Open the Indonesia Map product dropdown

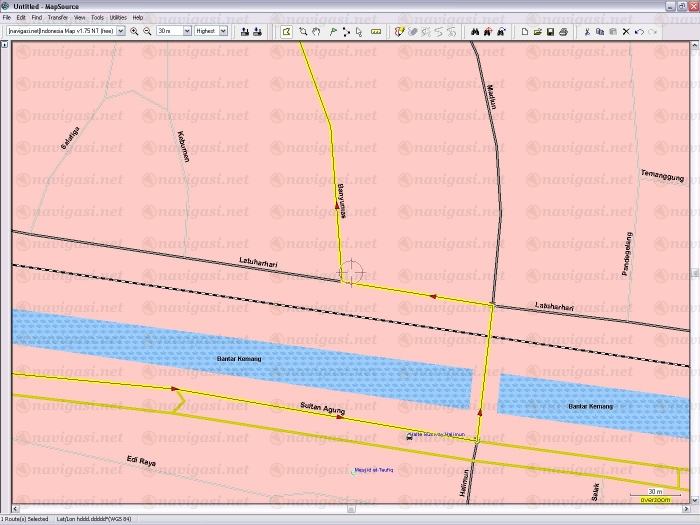(x=121, y=31)
